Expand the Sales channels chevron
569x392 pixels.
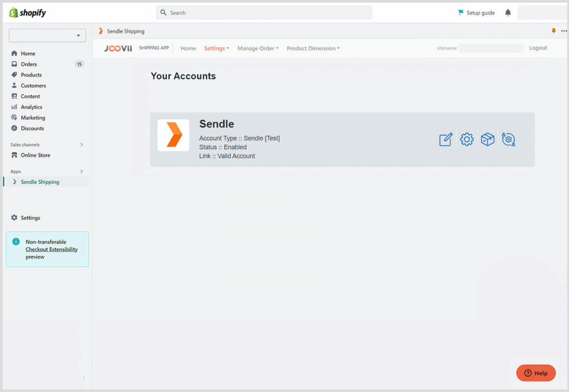pyautogui.click(x=82, y=144)
